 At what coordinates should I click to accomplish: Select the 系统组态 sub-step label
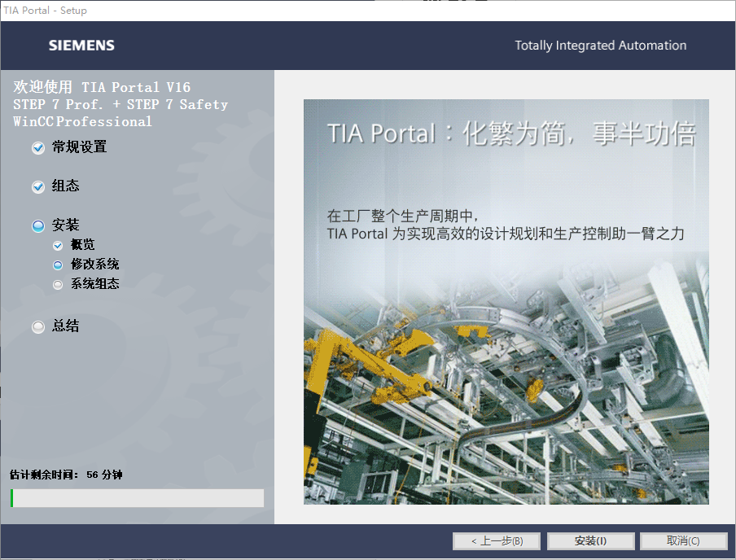94,283
